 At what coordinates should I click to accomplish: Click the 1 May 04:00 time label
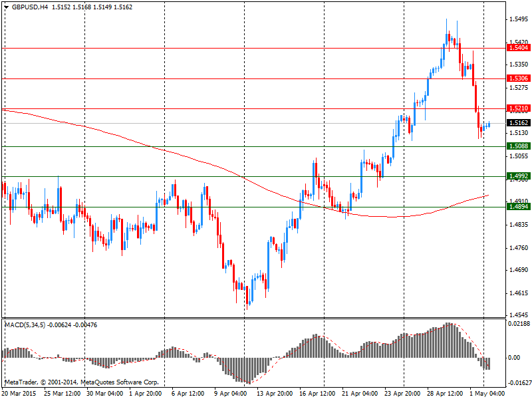(x=487, y=394)
